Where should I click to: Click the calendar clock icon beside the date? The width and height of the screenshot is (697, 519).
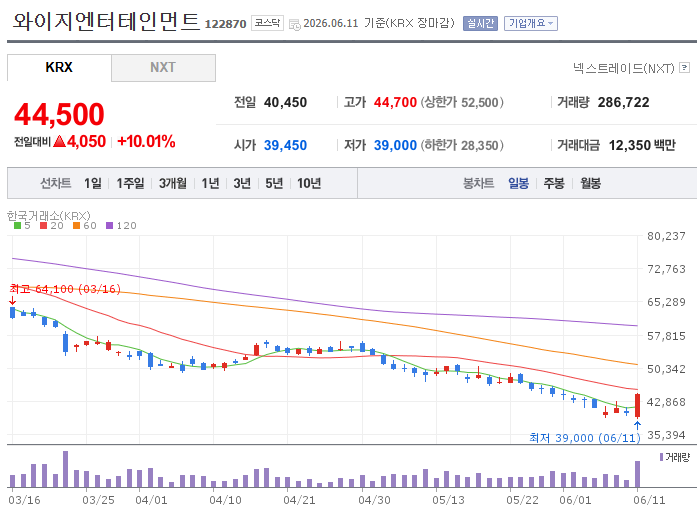click(x=295, y=24)
